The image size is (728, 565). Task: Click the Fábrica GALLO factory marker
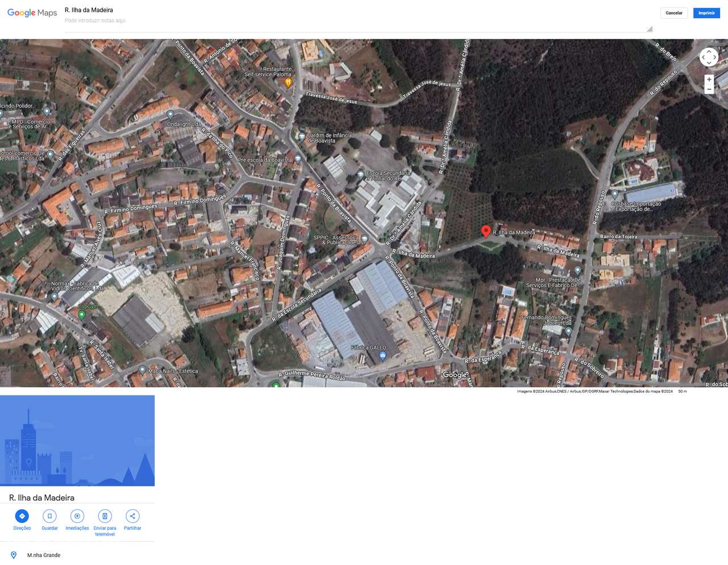pyautogui.click(x=382, y=356)
